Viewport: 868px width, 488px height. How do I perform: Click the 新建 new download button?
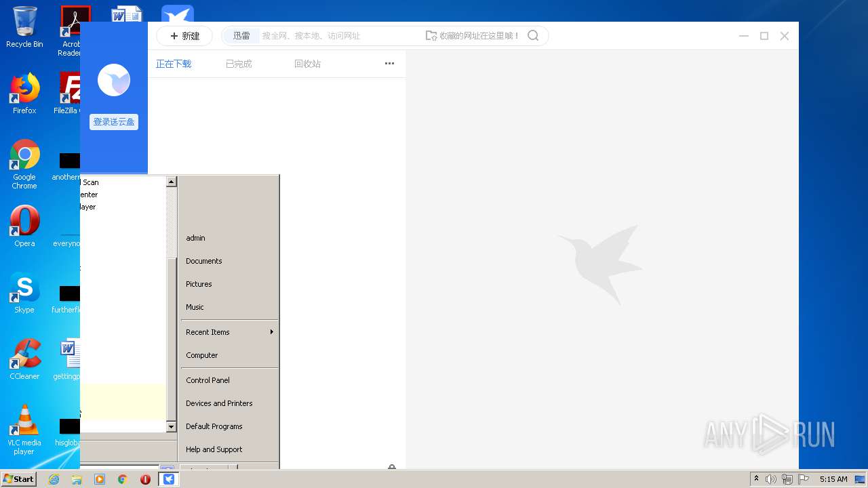tap(184, 36)
